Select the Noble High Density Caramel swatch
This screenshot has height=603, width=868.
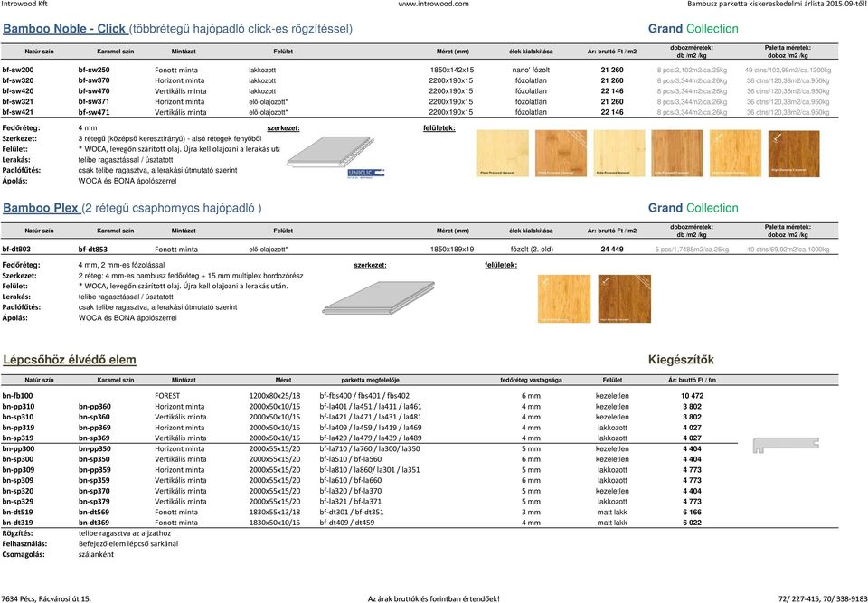point(794,154)
